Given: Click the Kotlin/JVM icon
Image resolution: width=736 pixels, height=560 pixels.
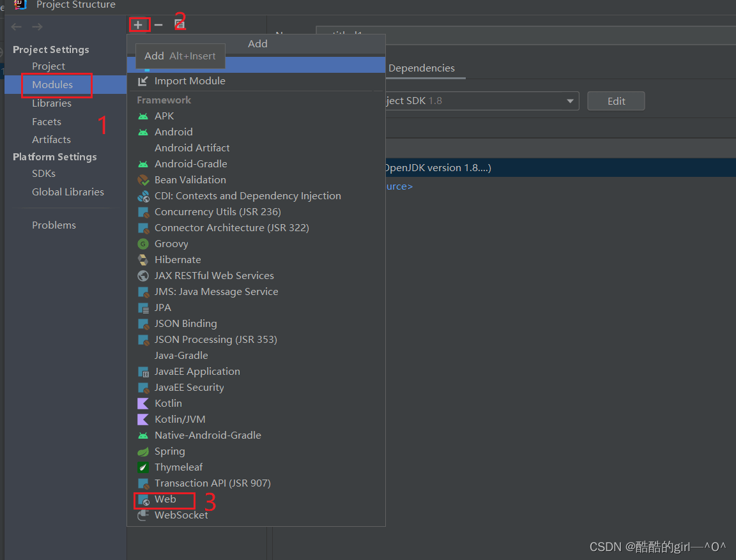Looking at the screenshot, I should tap(142, 420).
